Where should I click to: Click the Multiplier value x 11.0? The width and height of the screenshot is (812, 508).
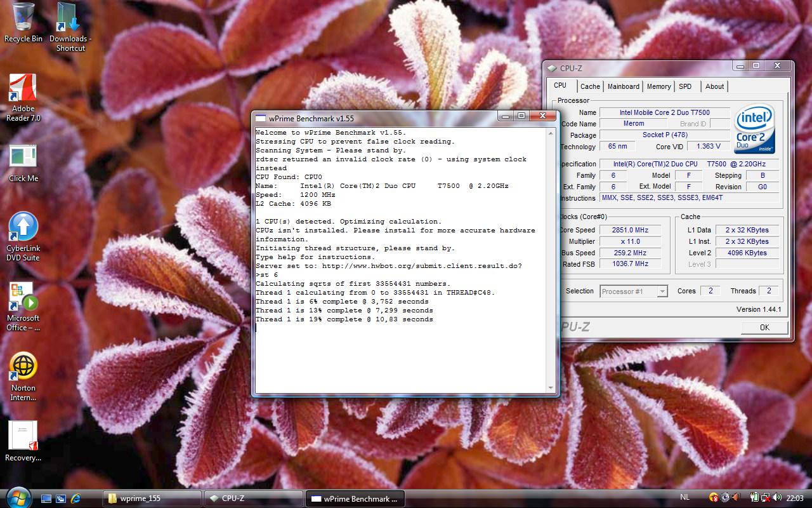[630, 241]
